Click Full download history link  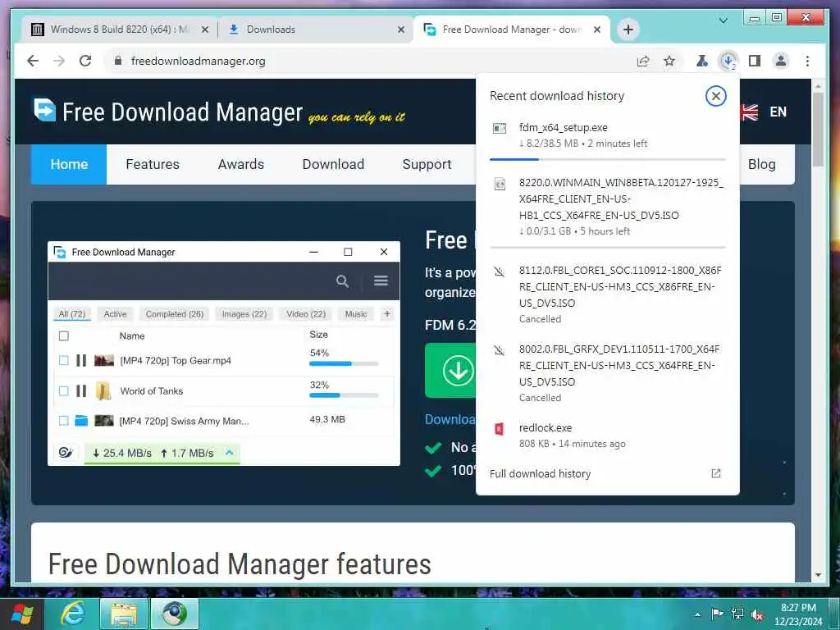[x=540, y=473]
